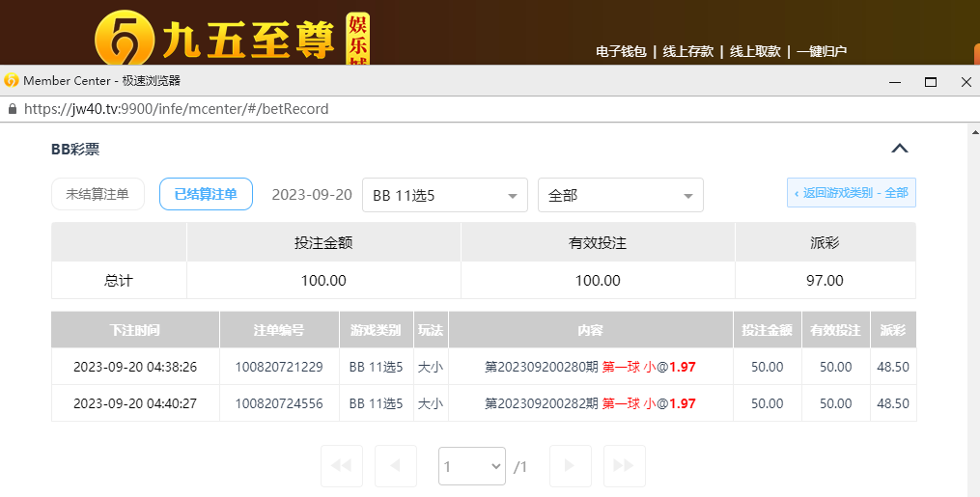This screenshot has width=980, height=497.
Task: Go to the next page of records
Action: [x=570, y=466]
